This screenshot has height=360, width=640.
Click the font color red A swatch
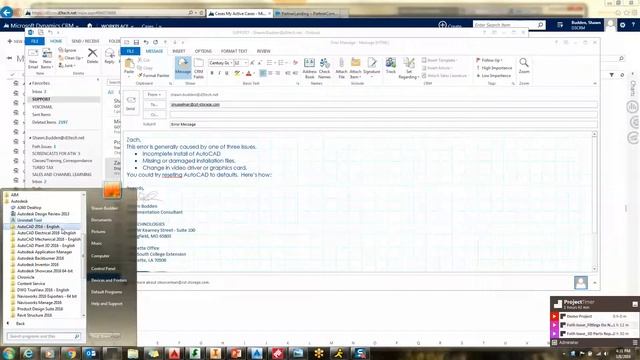point(249,73)
